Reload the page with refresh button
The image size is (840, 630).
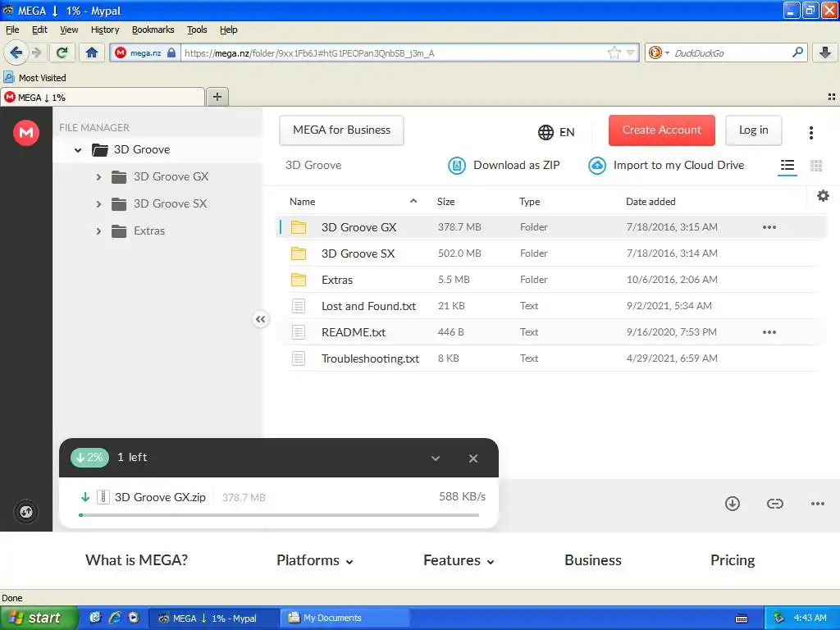(62, 52)
